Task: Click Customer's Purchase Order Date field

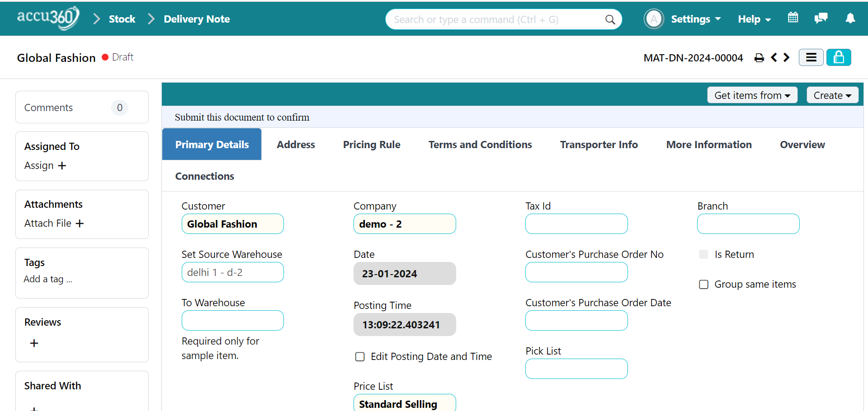Action: click(576, 321)
